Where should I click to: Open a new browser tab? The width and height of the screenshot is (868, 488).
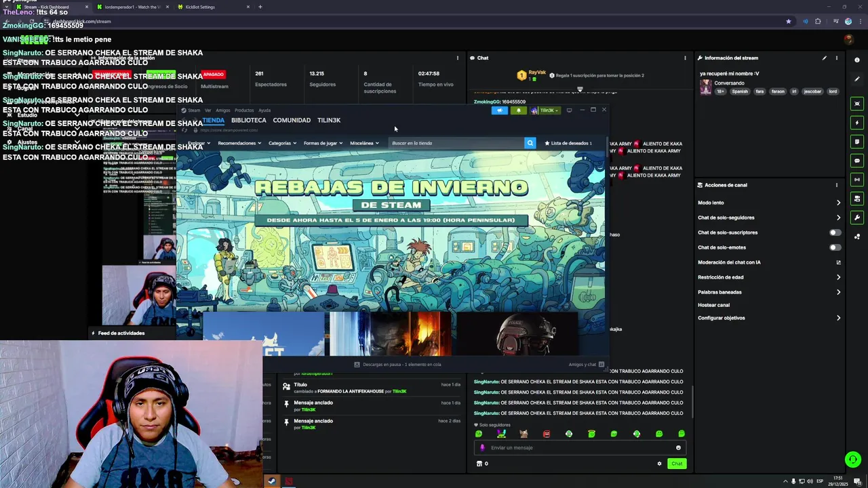(260, 7)
